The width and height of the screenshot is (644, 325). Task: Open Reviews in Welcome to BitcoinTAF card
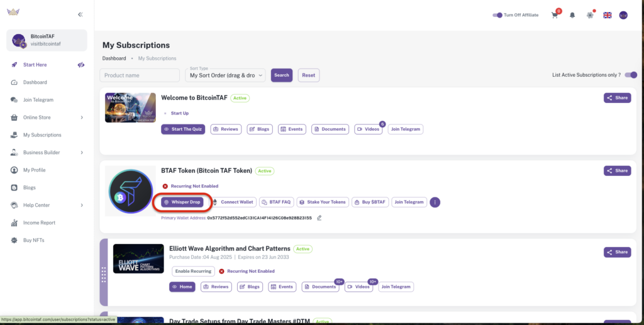[226, 129]
